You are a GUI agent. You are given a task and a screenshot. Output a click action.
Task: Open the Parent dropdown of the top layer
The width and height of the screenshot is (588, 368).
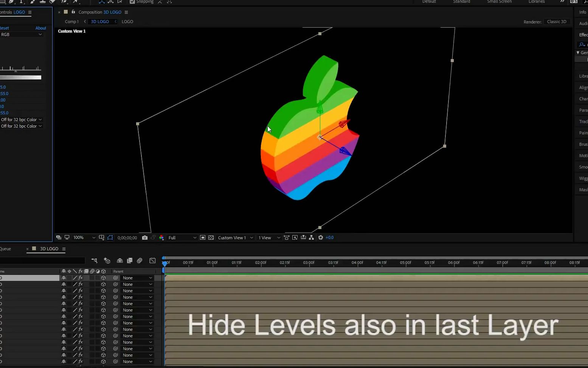click(137, 278)
